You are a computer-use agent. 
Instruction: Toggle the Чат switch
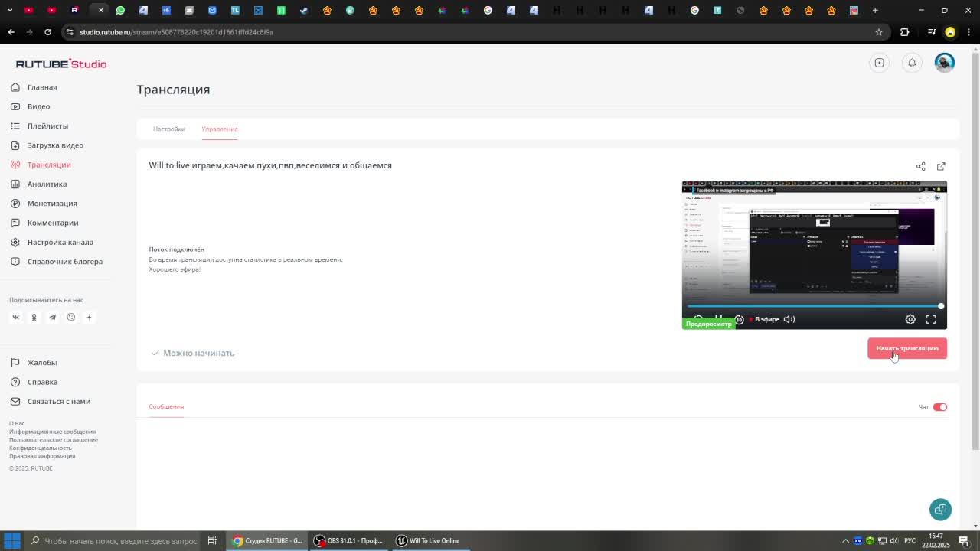940,407
